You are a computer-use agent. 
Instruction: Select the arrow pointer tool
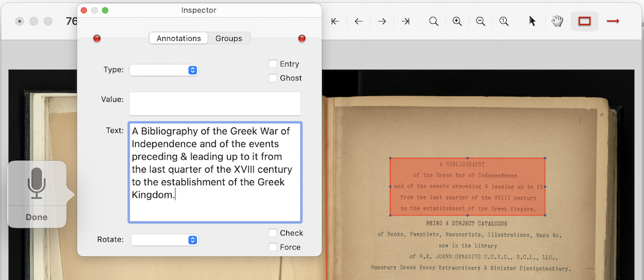[532, 21]
